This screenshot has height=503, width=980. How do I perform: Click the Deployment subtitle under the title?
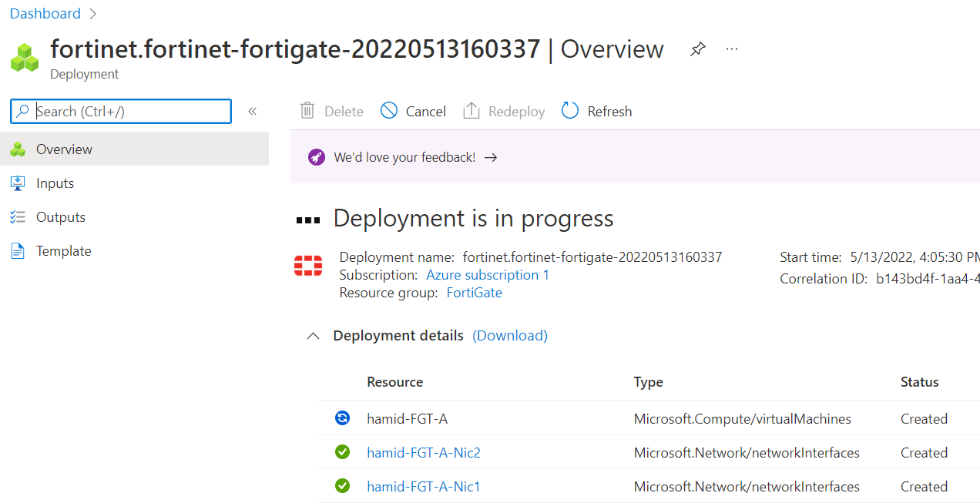[x=85, y=75]
